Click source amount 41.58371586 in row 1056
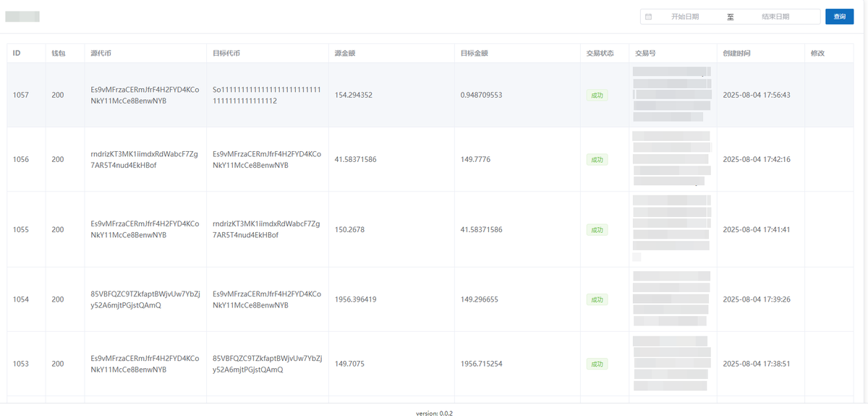 click(x=356, y=159)
